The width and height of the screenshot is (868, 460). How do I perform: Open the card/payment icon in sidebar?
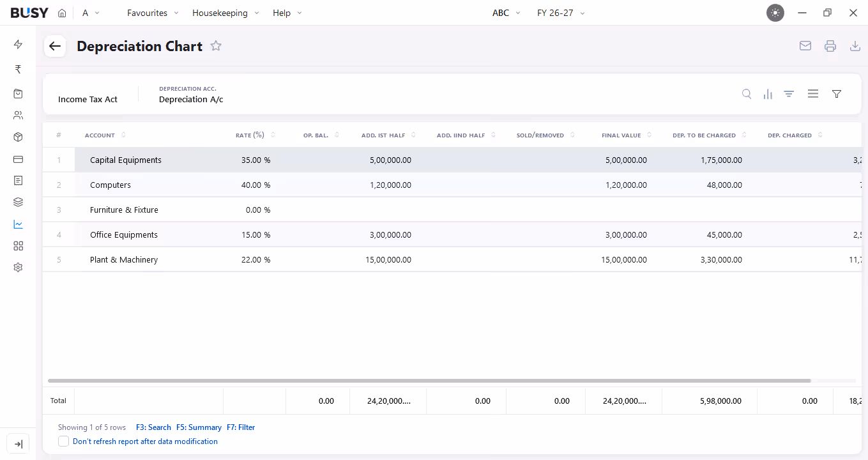coord(18,159)
